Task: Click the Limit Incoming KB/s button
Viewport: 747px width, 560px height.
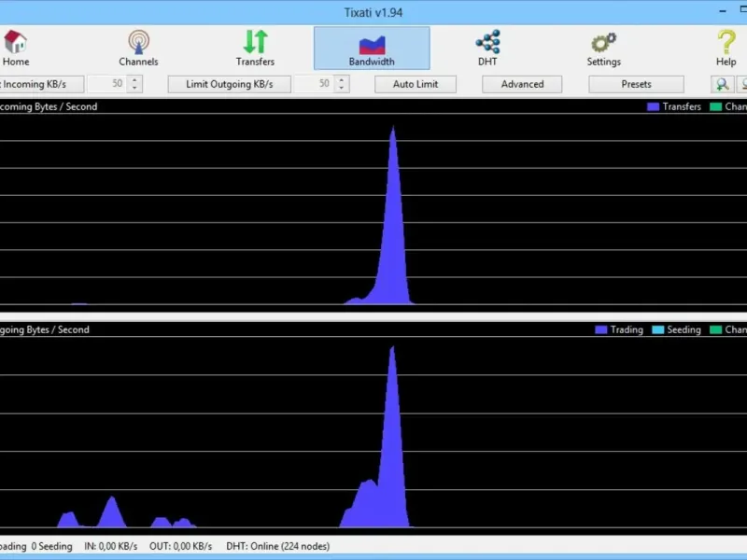Action: tap(42, 84)
